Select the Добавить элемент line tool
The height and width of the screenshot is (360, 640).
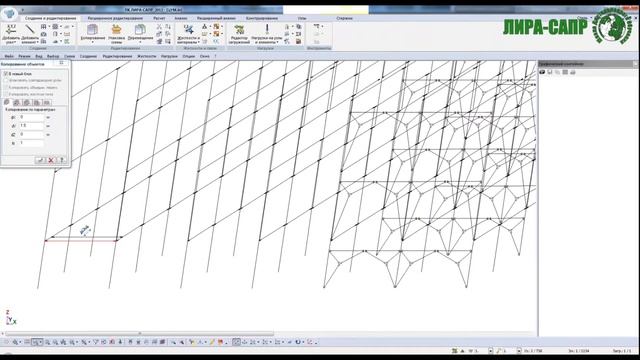(30, 30)
